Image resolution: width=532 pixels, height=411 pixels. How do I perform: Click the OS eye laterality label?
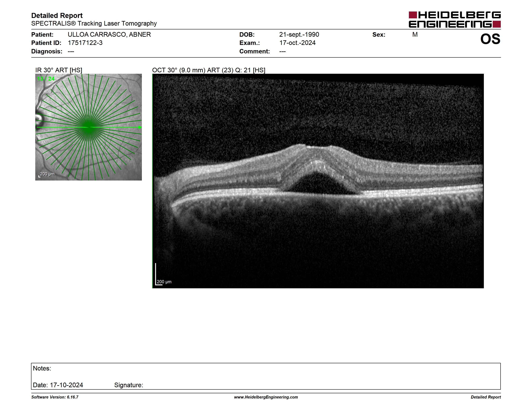tap(490, 39)
